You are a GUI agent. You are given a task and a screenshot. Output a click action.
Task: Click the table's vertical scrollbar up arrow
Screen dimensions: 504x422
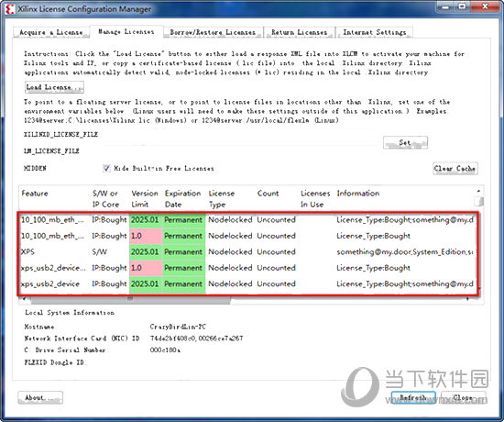click(478, 191)
